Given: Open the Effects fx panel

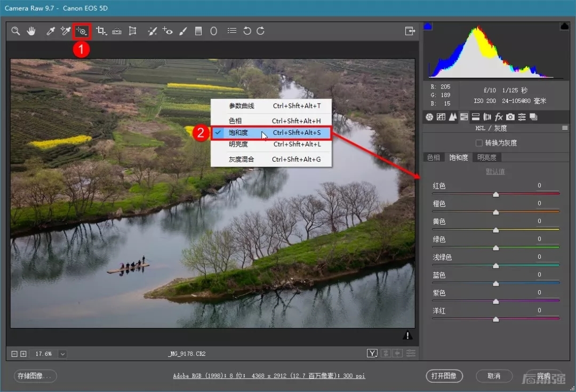Looking at the screenshot, I should [499, 117].
